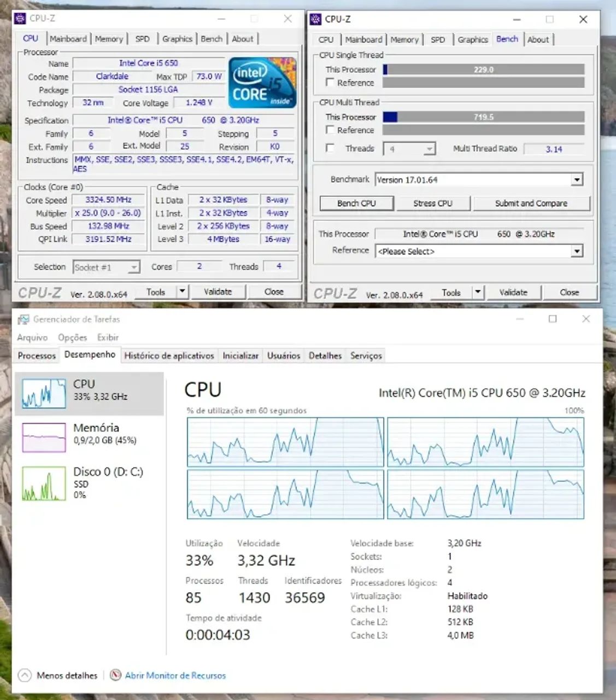The image size is (616, 700).
Task: Click CPU-Z app icon in left window title
Action: [x=20, y=19]
